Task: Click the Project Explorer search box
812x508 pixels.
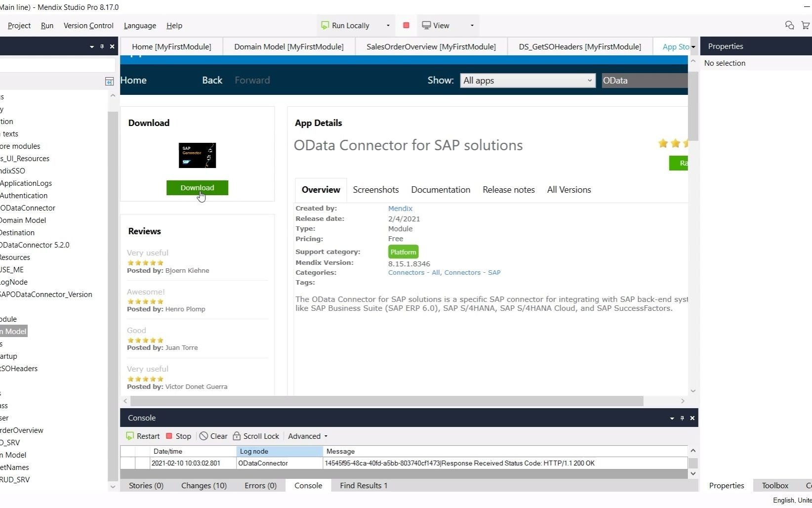Action: (x=57, y=65)
